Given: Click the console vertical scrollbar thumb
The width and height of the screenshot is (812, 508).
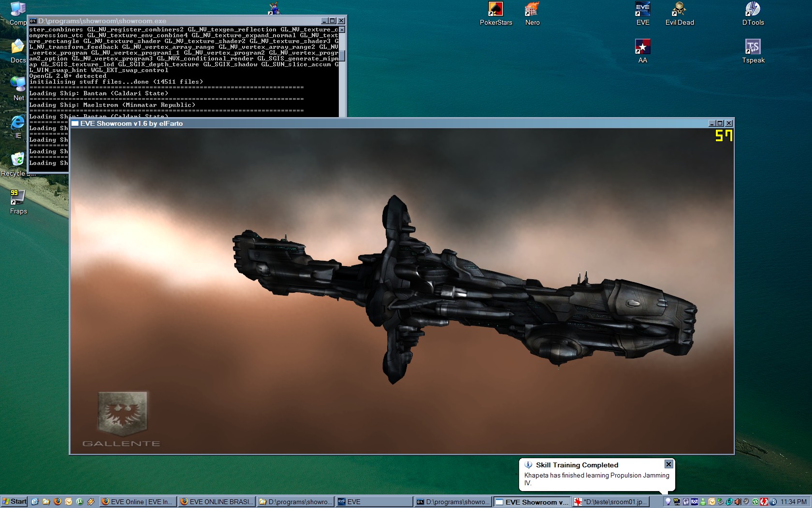Looking at the screenshot, I should click(x=342, y=55).
